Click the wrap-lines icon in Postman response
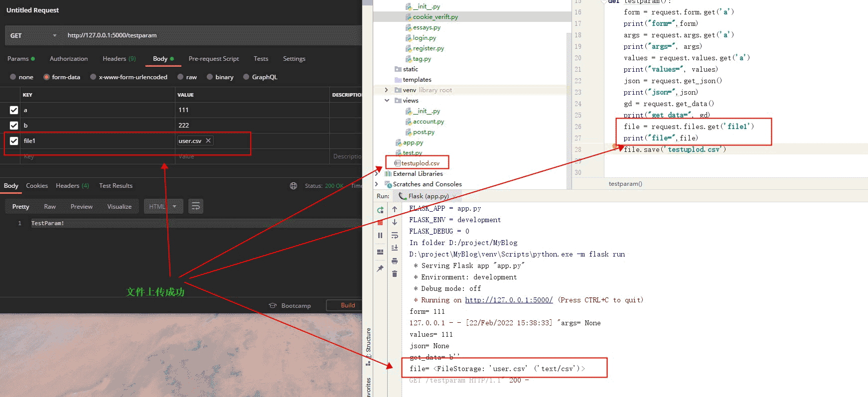The image size is (868, 397). (196, 206)
